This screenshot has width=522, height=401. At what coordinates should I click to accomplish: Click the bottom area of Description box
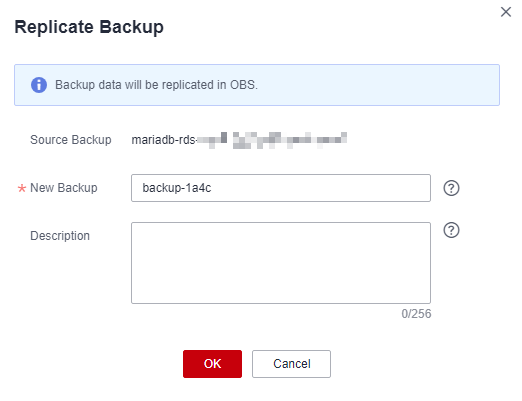click(x=281, y=293)
